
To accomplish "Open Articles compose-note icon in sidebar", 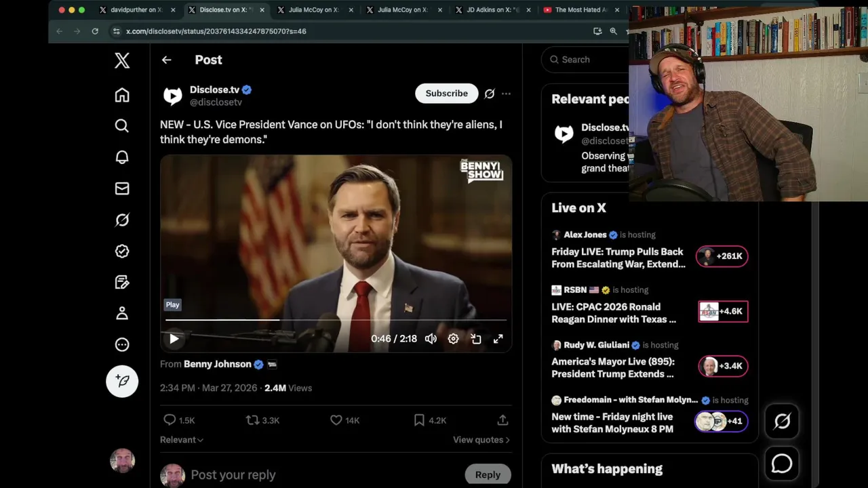I will (x=122, y=282).
